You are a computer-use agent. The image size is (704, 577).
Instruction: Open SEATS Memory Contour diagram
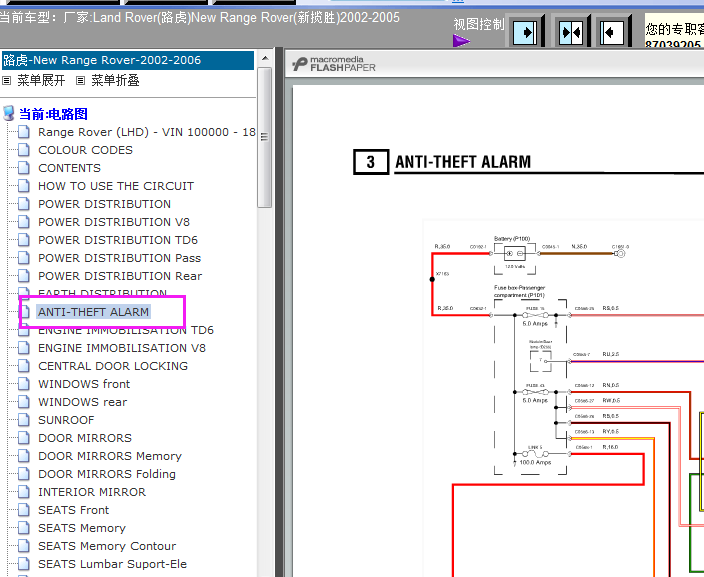[x=107, y=546]
